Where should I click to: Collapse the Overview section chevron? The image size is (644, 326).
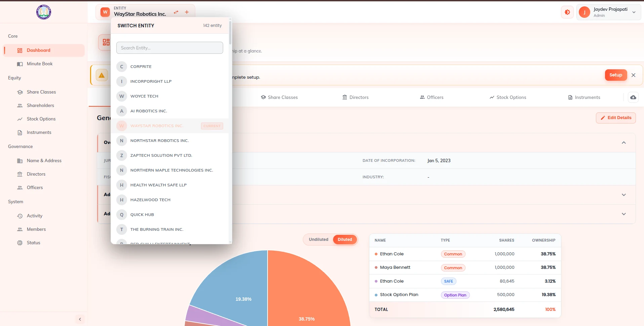pyautogui.click(x=624, y=143)
